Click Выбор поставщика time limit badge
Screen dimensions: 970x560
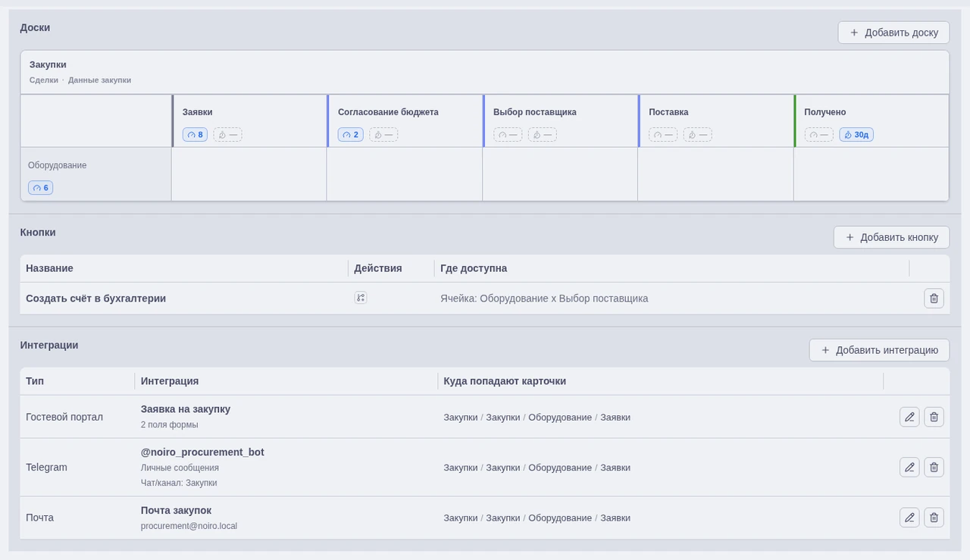(x=543, y=135)
